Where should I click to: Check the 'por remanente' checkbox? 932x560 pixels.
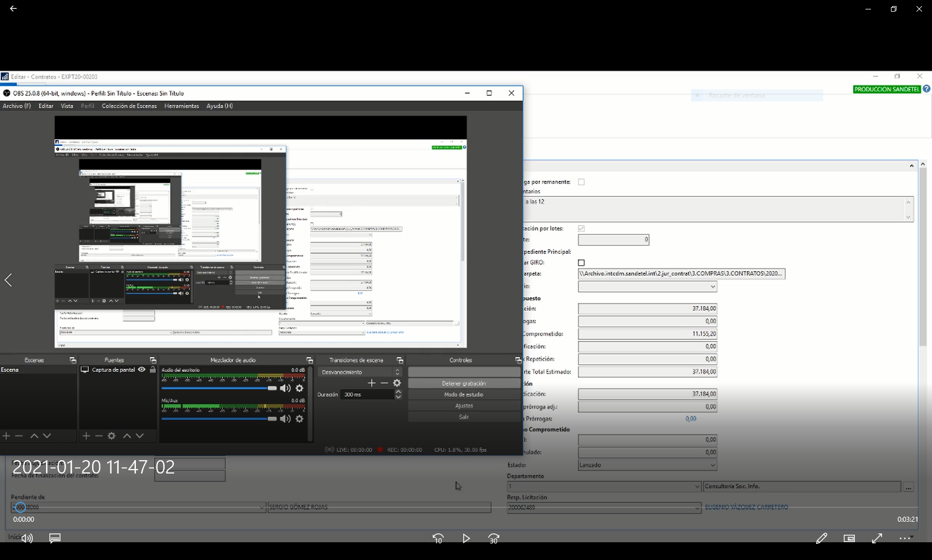(581, 182)
